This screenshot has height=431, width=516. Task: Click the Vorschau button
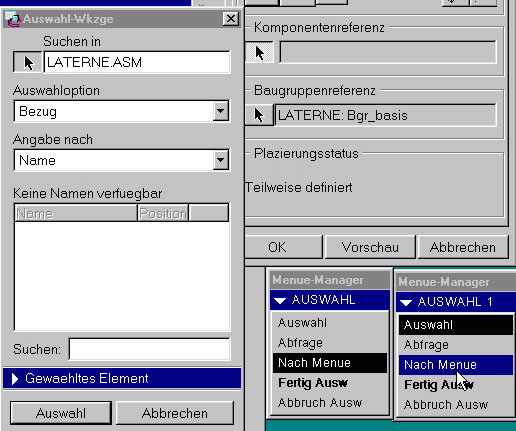[370, 247]
